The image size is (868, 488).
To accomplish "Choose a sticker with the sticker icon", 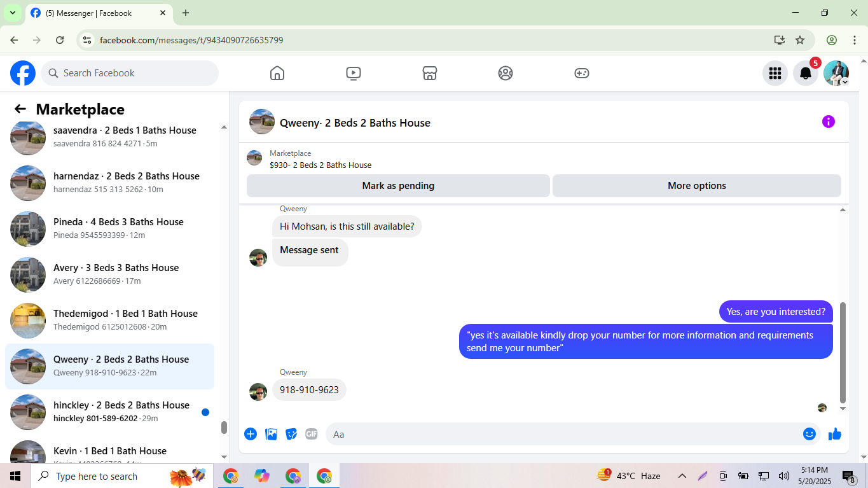I will coord(291,434).
